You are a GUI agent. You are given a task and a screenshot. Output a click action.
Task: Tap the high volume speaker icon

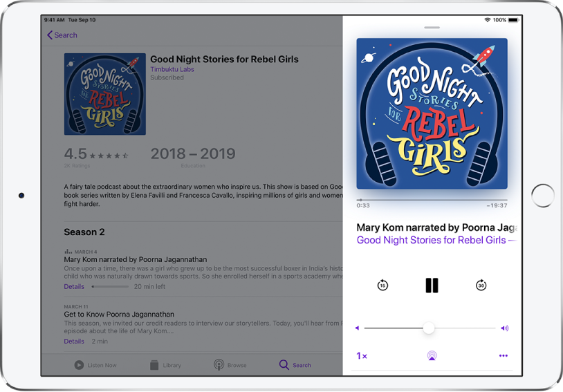(505, 328)
